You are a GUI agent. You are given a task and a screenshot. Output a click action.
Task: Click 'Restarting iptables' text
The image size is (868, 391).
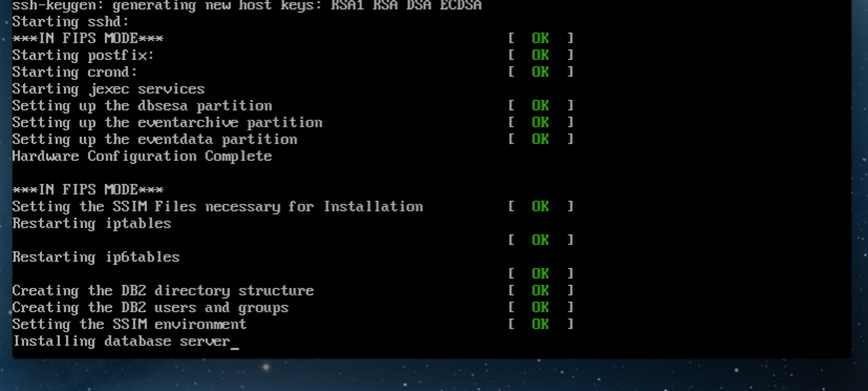pos(91,223)
